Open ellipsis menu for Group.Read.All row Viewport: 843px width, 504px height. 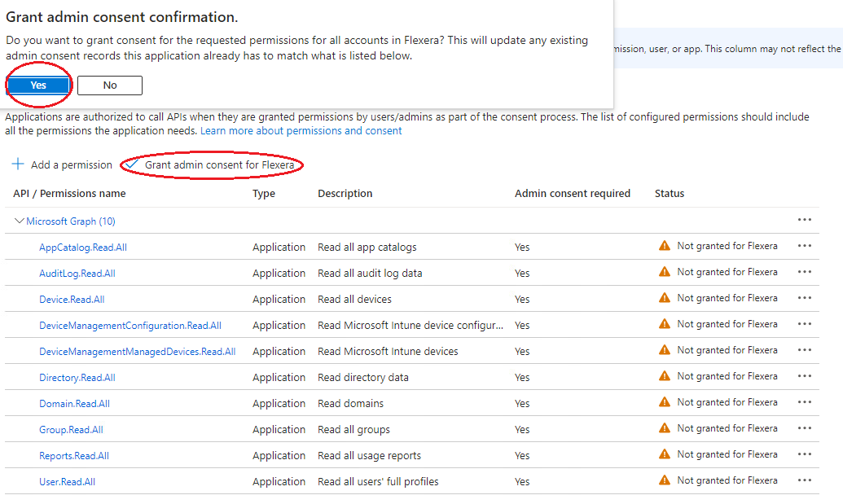click(805, 428)
